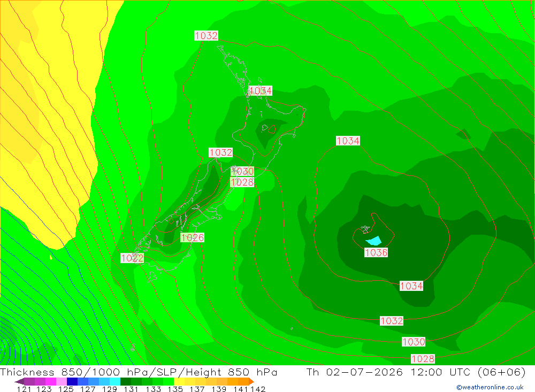Click the legend value 133
The width and height of the screenshot is (535, 392).
[x=153, y=389]
